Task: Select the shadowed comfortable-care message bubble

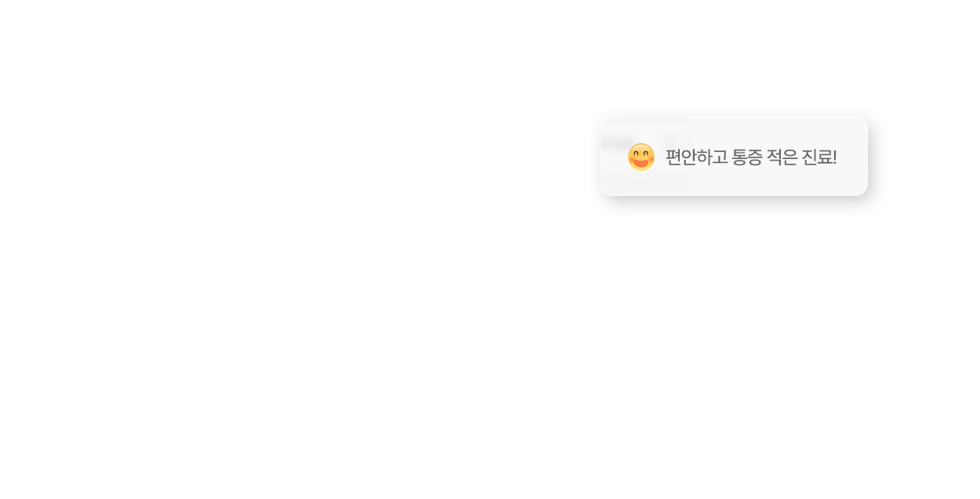Action: pos(734,156)
